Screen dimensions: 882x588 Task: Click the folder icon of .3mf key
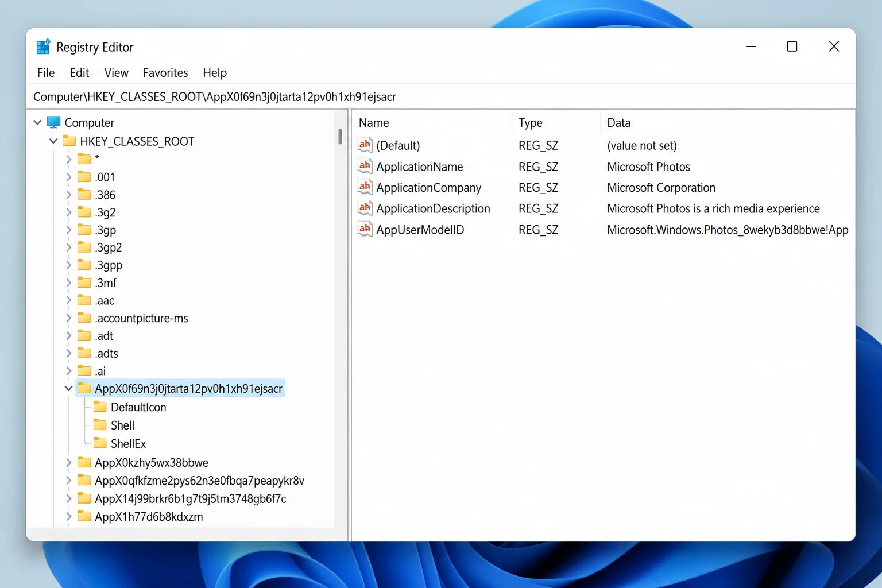[84, 283]
